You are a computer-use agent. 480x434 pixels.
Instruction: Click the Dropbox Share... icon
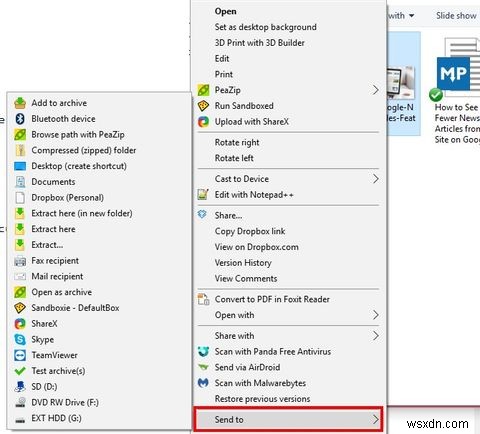202,215
